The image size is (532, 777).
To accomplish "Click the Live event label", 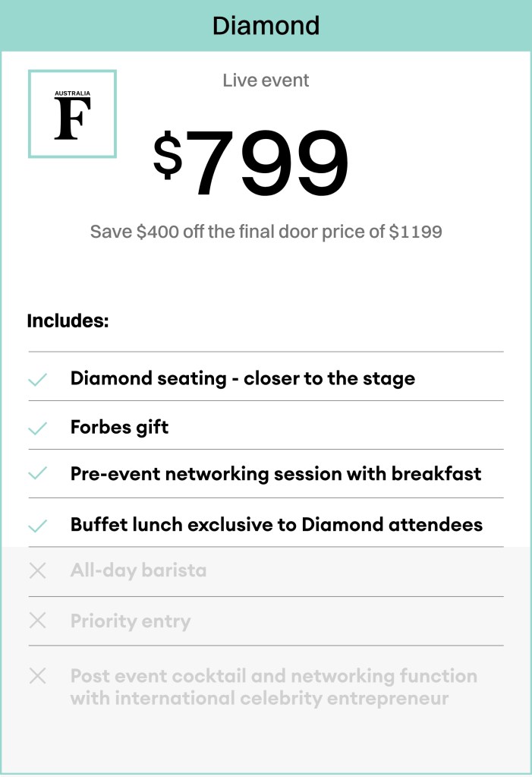I will [266, 81].
